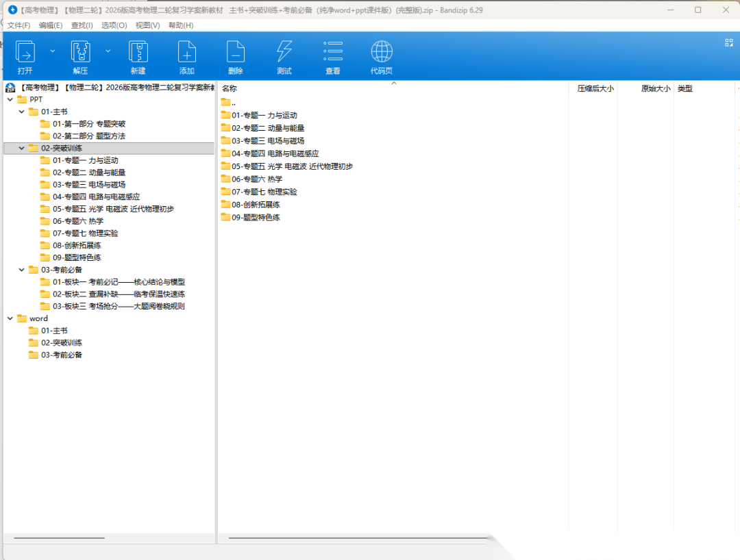
Task: Collapse the word folder tree node
Action: click(x=10, y=319)
